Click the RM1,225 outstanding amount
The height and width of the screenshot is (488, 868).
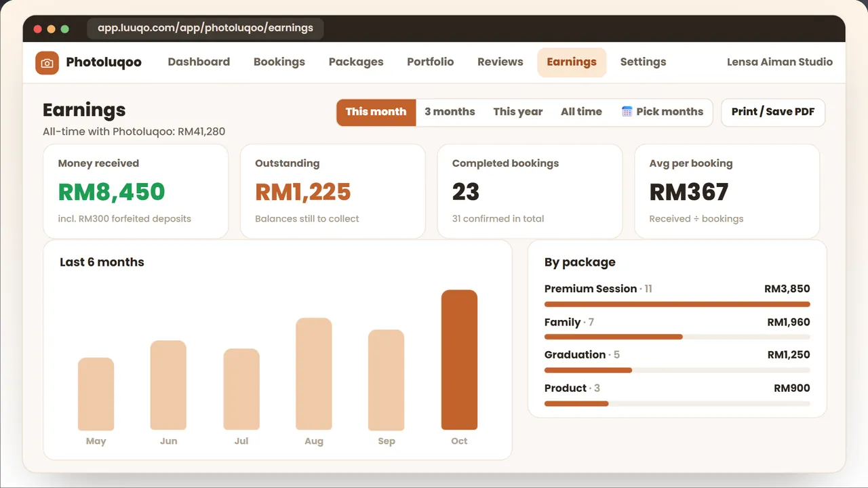point(303,192)
